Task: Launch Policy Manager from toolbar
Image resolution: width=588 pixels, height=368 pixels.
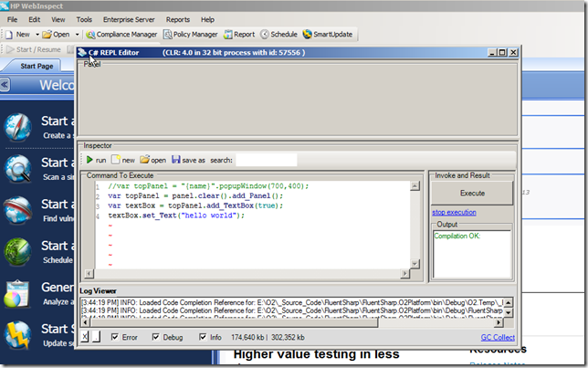Action: pos(195,35)
